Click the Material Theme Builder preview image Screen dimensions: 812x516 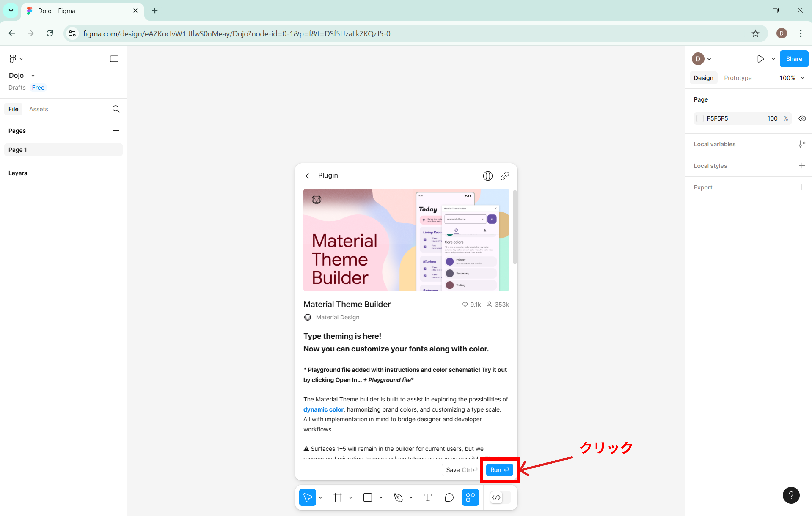406,240
